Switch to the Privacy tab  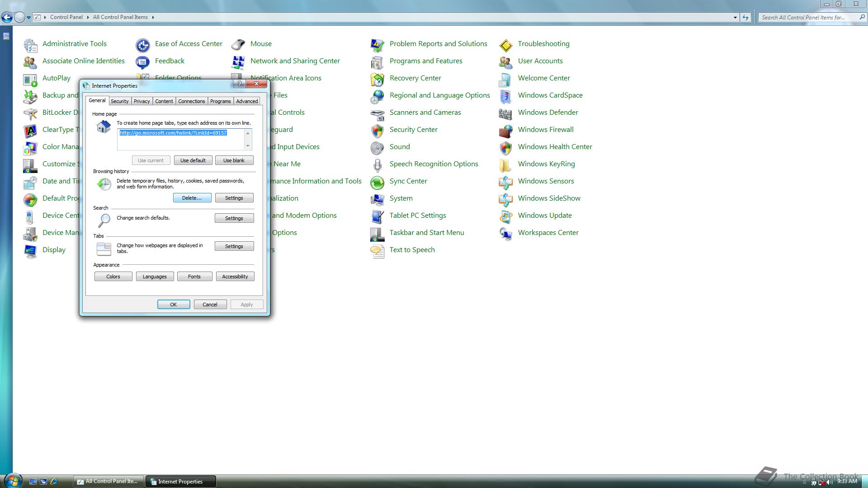coord(142,101)
